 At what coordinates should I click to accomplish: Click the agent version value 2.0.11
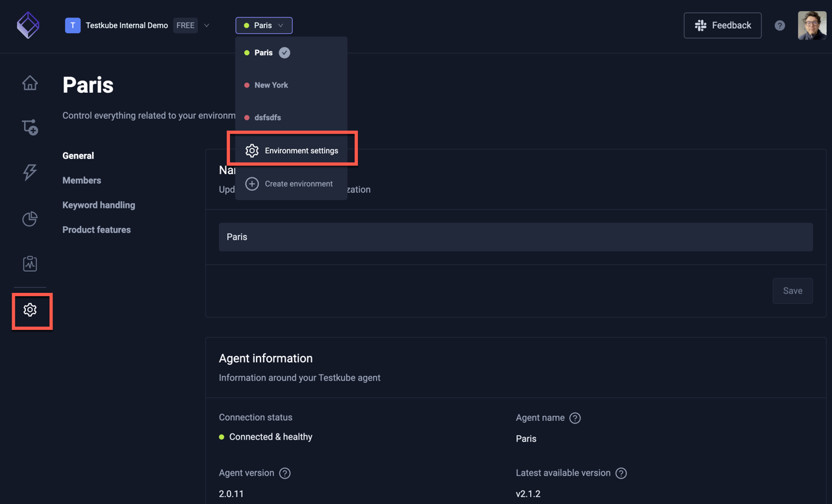coord(231,494)
